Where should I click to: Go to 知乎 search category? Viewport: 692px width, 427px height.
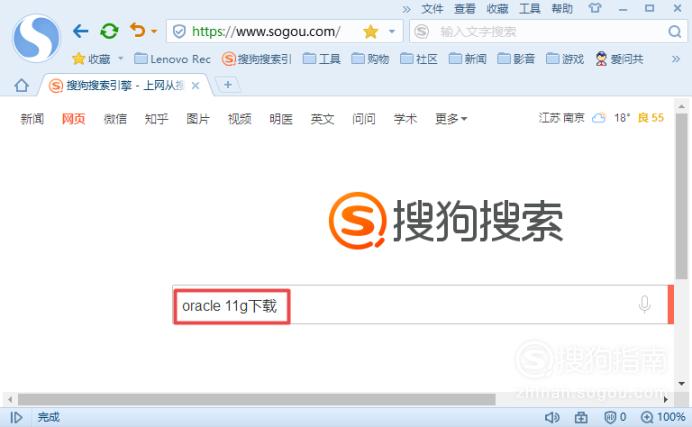pos(156,119)
